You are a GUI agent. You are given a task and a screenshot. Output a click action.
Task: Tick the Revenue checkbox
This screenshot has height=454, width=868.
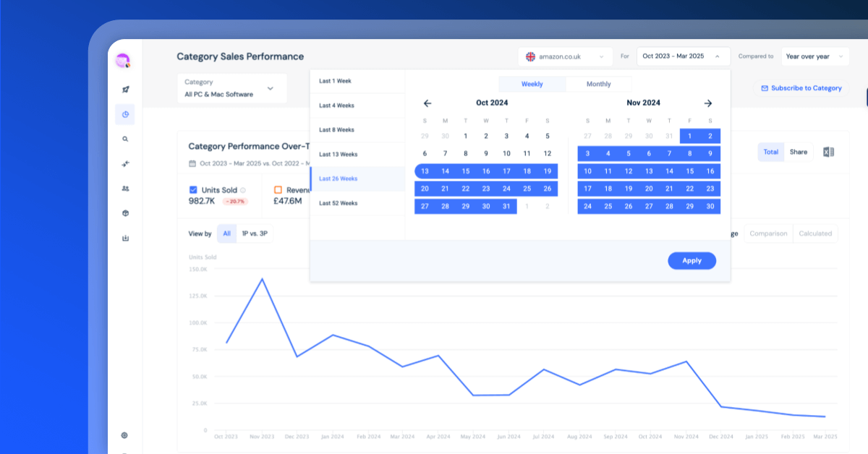coord(278,190)
